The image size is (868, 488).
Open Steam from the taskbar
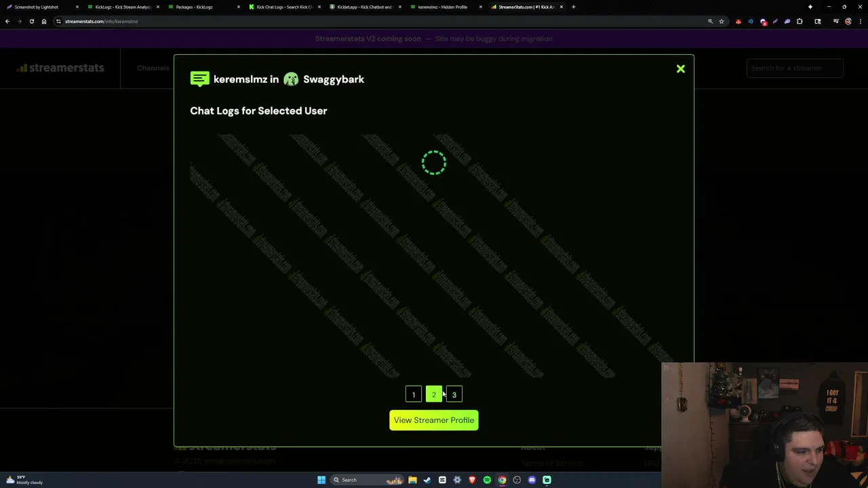427,480
